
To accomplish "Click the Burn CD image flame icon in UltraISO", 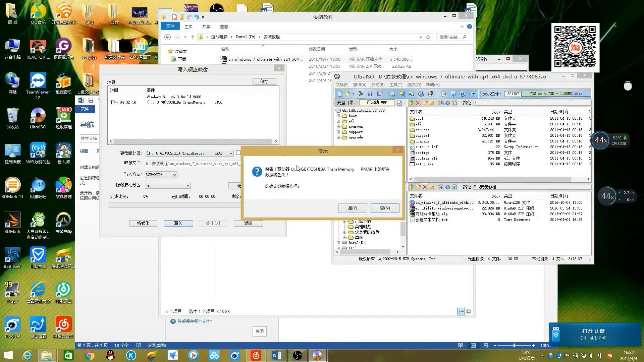I will [x=430, y=94].
